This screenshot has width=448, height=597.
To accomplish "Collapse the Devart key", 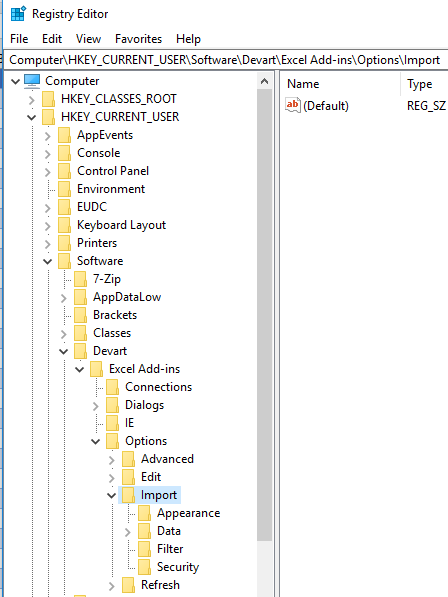I will click(64, 351).
